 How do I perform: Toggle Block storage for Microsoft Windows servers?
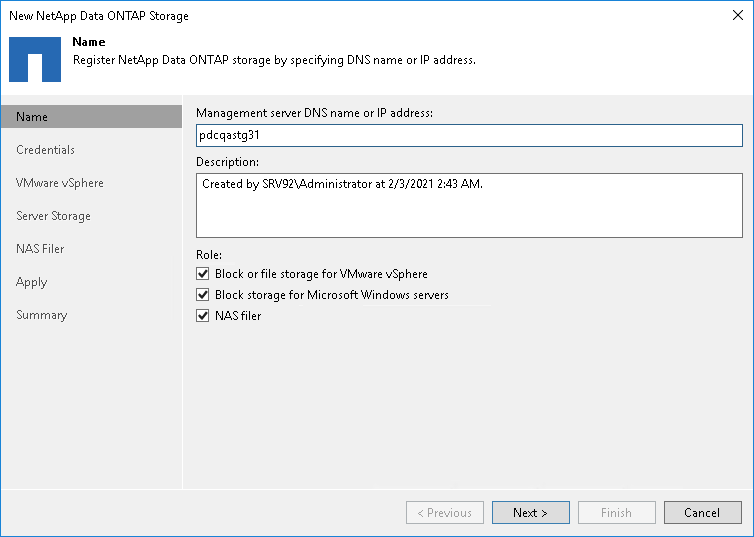tap(202, 295)
